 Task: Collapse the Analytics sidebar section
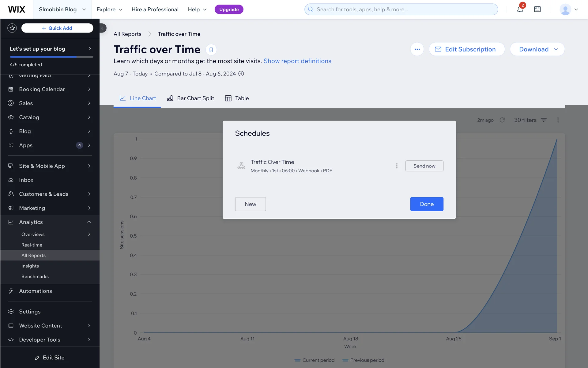pyautogui.click(x=89, y=222)
